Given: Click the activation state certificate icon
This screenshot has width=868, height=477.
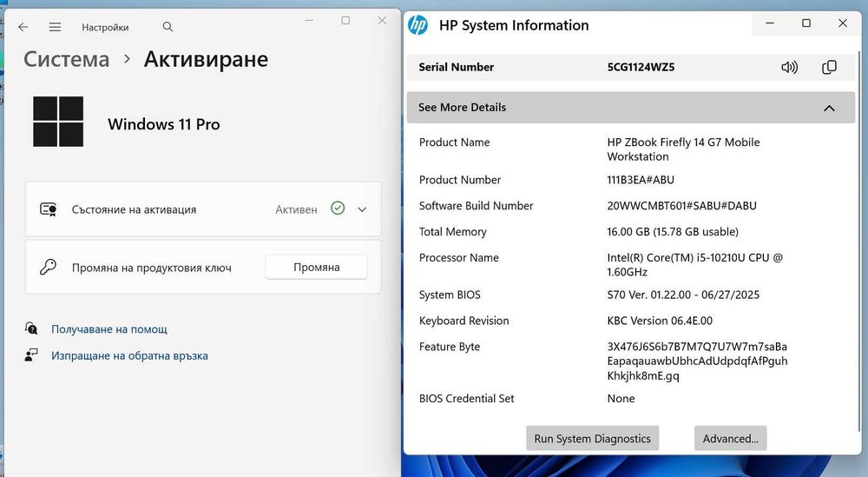Looking at the screenshot, I should pos(48,209).
